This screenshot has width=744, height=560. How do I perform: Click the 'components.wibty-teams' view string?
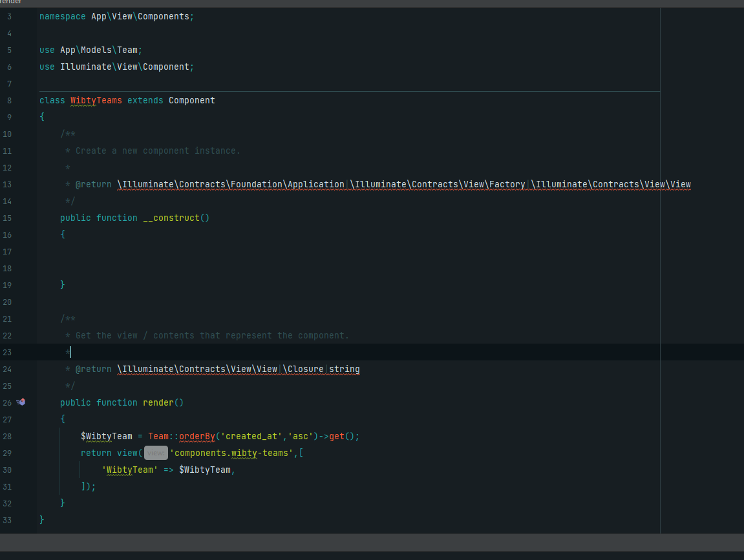(x=231, y=453)
